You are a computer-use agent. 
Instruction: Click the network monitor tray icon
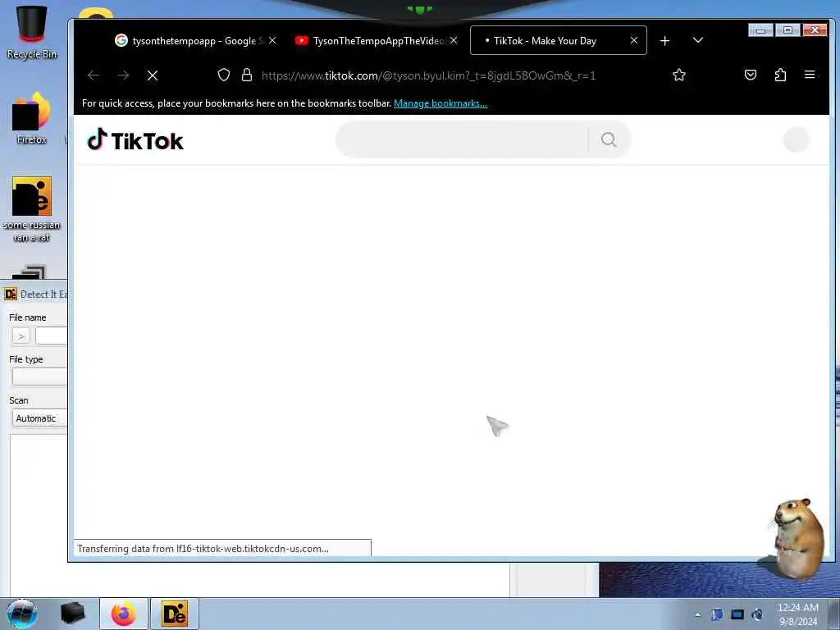737,614
